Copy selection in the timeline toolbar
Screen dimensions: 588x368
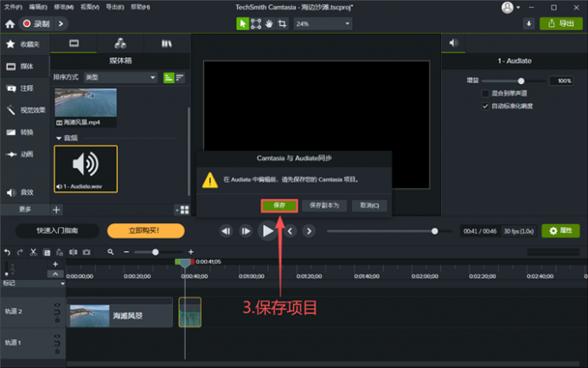tap(47, 252)
